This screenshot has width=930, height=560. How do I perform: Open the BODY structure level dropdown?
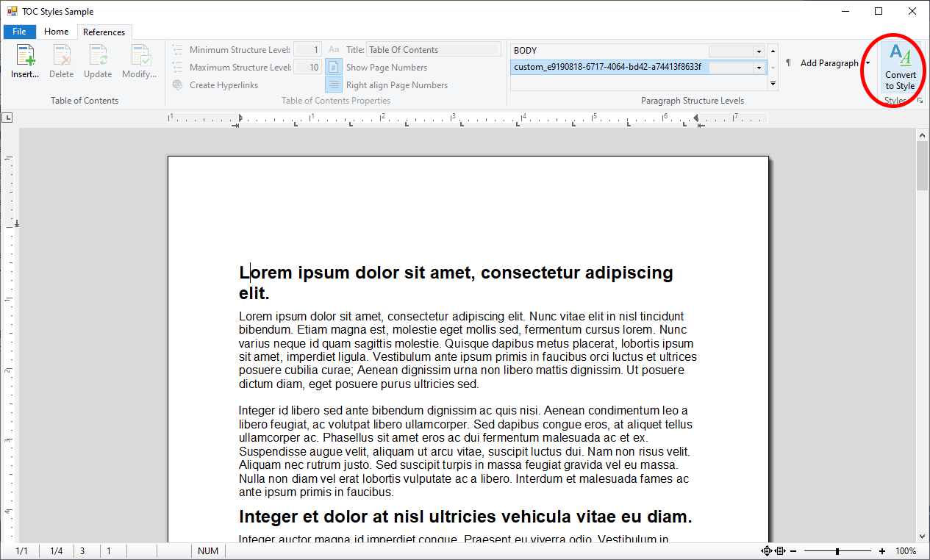[x=759, y=51]
